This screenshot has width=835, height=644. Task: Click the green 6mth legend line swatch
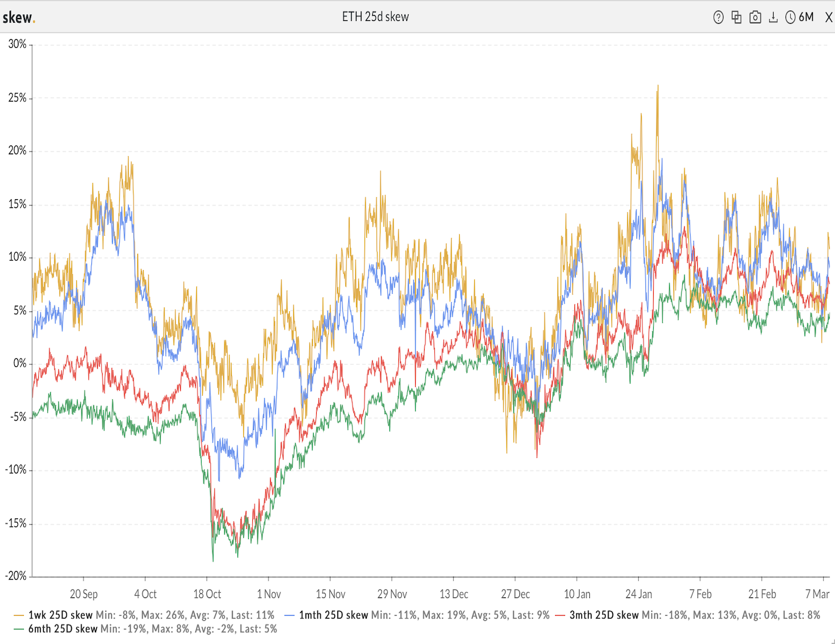point(18,628)
